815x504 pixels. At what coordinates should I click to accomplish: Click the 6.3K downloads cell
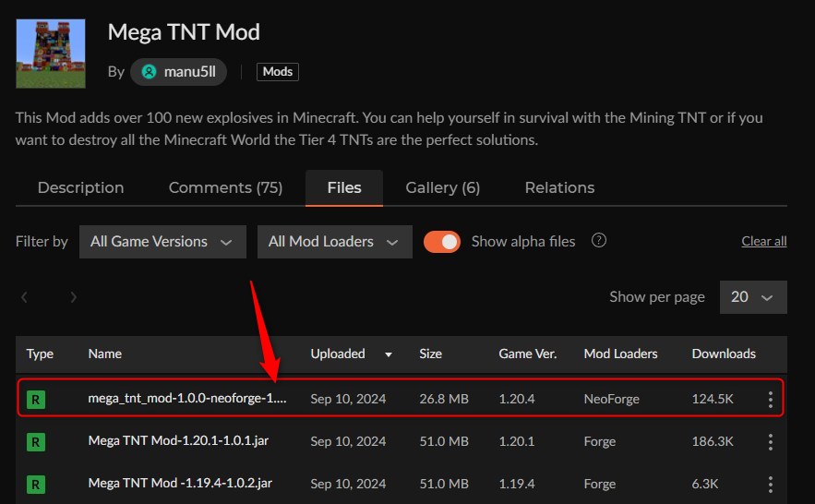click(x=705, y=485)
